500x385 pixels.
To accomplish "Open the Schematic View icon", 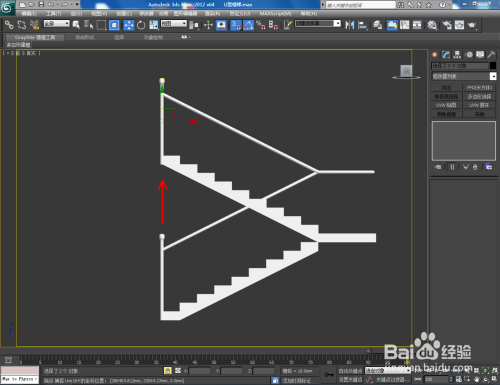I will tap(417, 25).
